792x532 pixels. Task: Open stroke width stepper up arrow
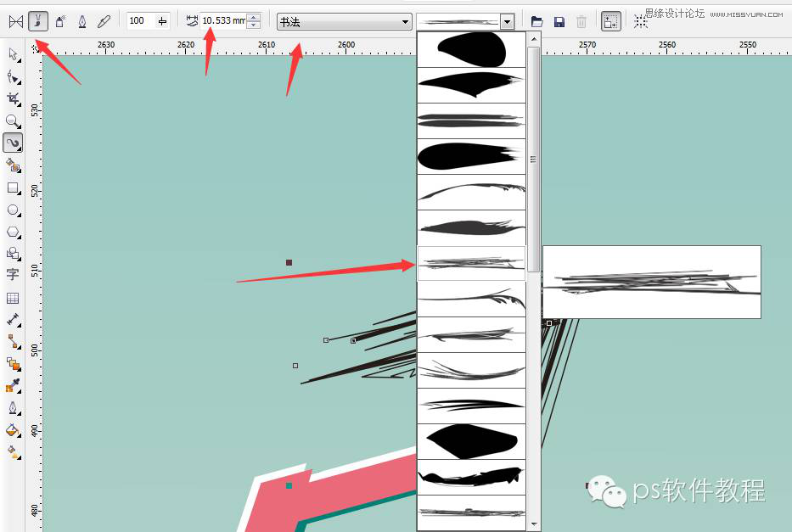(254, 17)
